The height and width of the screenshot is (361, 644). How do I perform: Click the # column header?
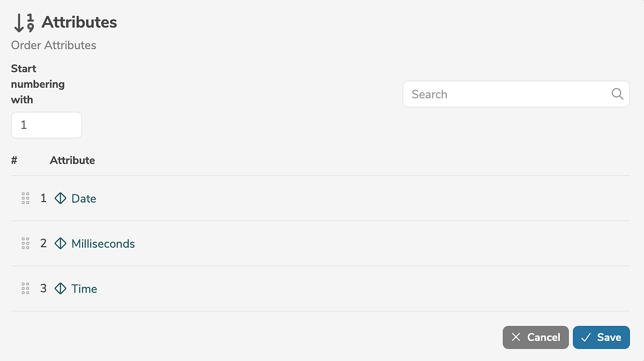[x=14, y=160]
